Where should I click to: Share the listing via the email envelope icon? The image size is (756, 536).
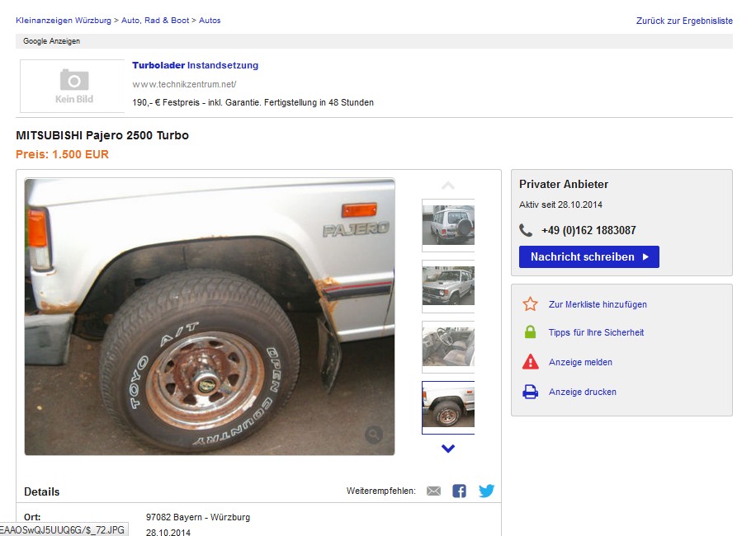tap(433, 491)
